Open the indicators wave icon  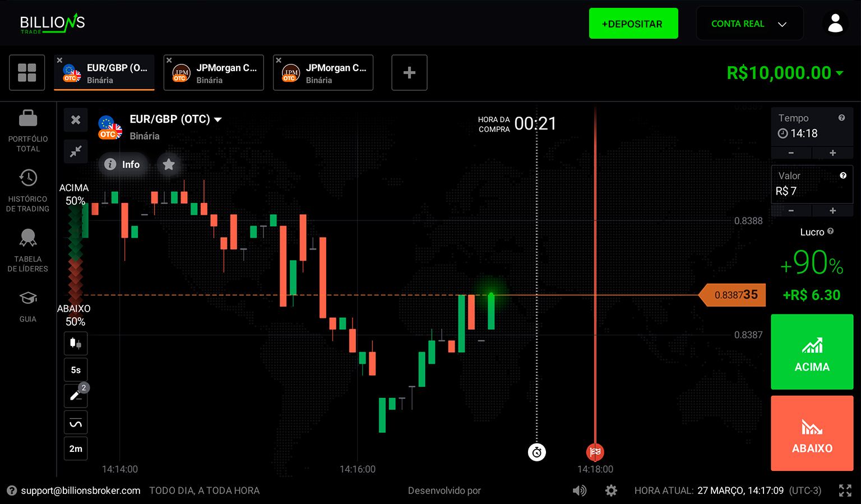coord(76,423)
